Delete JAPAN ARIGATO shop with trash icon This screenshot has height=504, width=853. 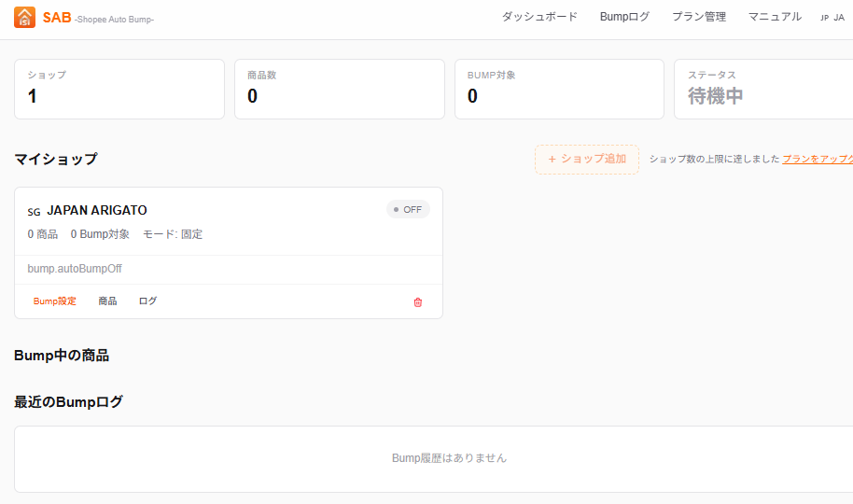418,302
